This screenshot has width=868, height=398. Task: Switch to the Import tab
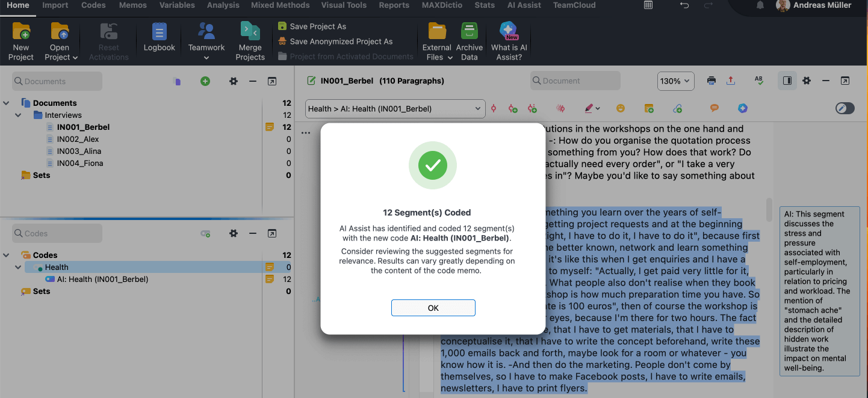(55, 5)
